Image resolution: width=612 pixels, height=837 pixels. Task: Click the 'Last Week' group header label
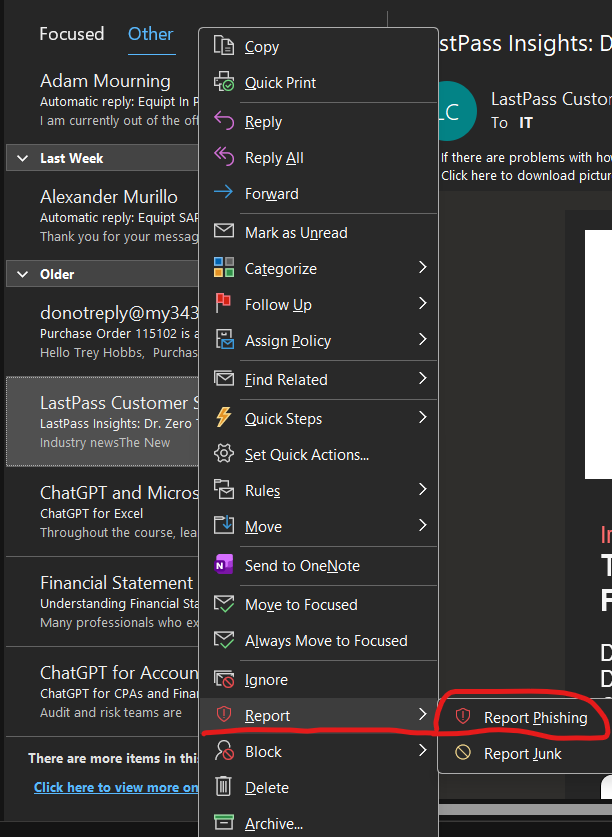pyautogui.click(x=72, y=159)
